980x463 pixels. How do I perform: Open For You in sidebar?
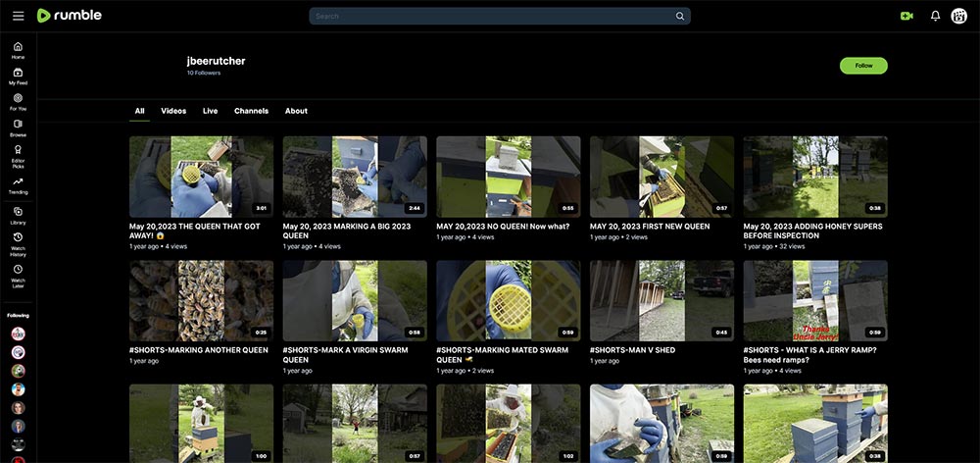coord(18,102)
